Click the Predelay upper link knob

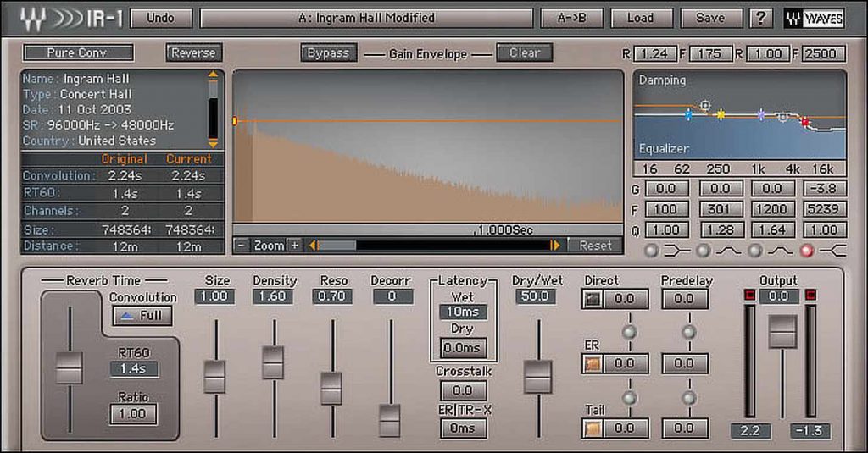688,332
